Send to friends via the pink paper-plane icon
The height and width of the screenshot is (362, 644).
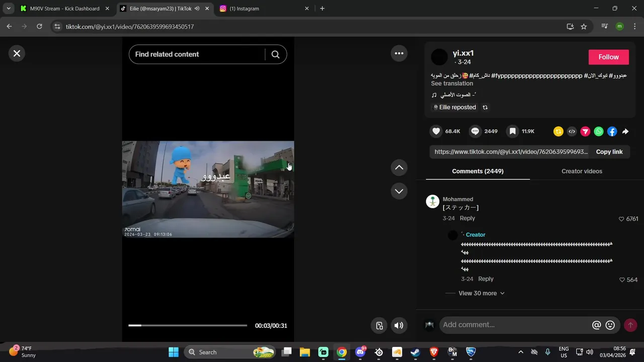click(x=585, y=131)
